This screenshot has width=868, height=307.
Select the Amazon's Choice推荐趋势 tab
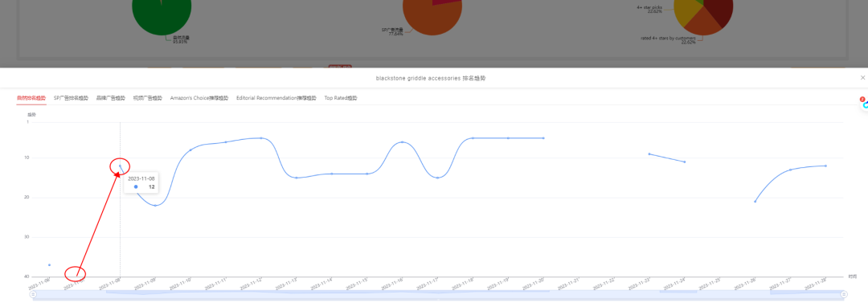pyautogui.click(x=199, y=98)
